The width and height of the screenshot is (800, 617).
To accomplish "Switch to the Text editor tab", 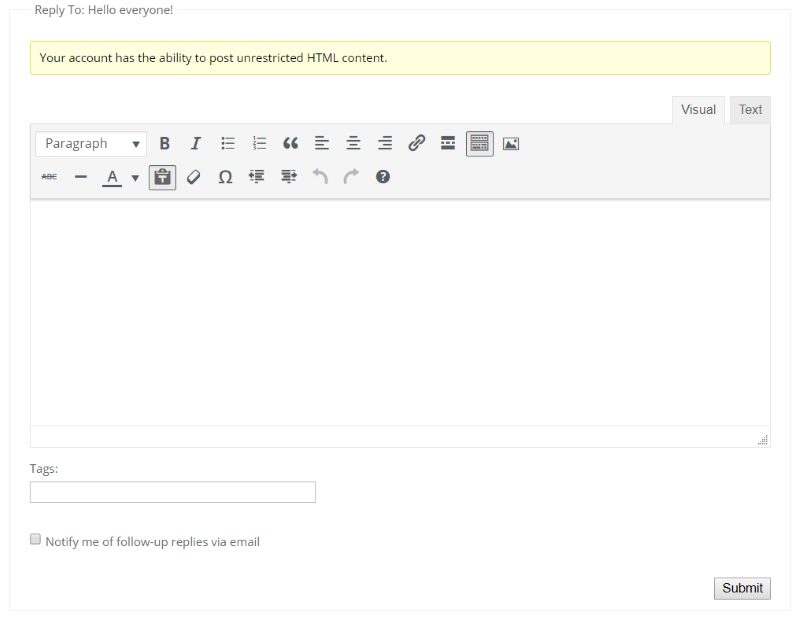I will [x=750, y=110].
